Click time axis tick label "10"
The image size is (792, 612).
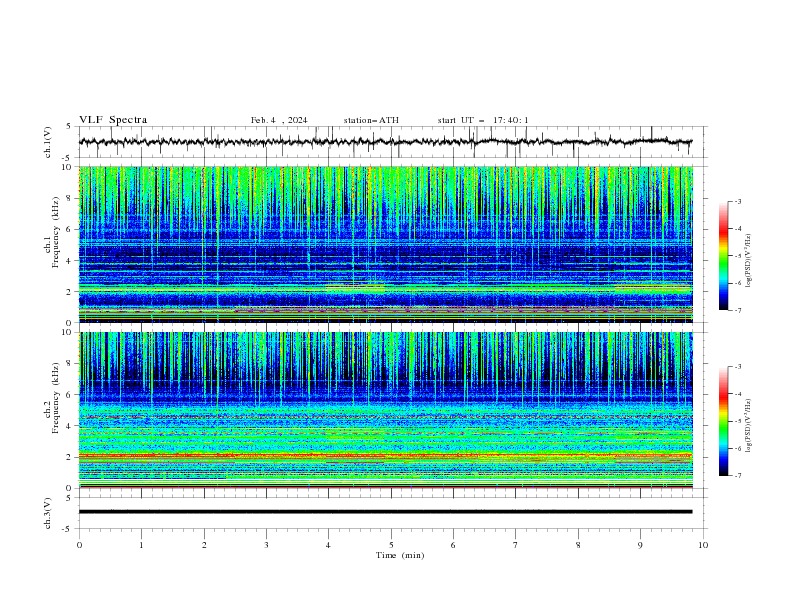click(x=703, y=545)
